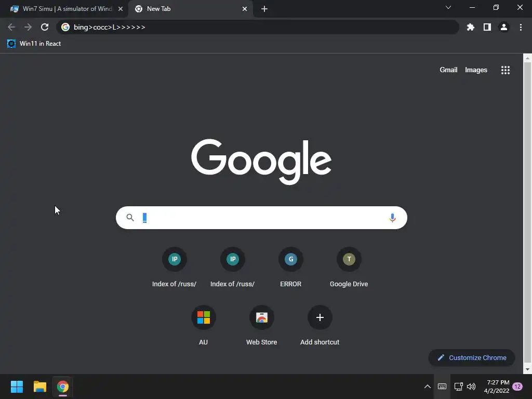Click the address bar text
The width and height of the screenshot is (532, 399).
coord(109,27)
